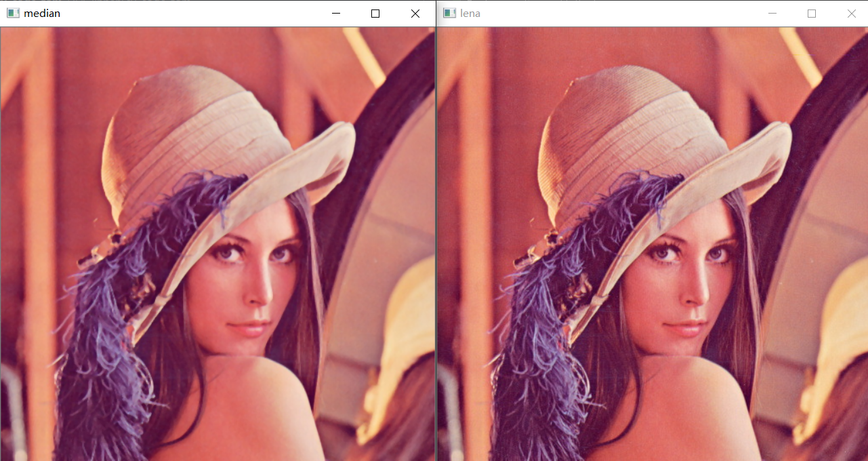
Task: Click the lena window app icon
Action: (x=449, y=13)
